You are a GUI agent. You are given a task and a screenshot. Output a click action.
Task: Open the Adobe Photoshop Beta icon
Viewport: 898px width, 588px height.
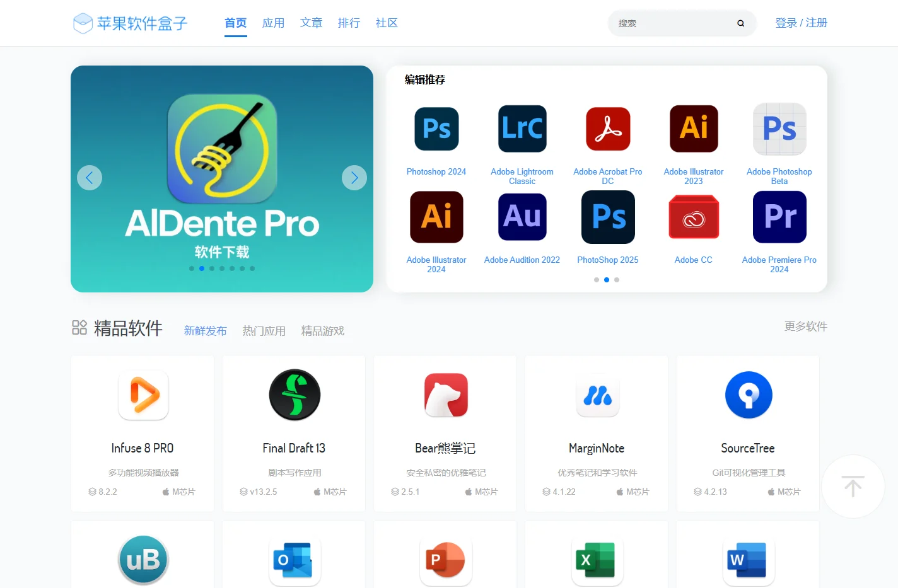(x=779, y=129)
